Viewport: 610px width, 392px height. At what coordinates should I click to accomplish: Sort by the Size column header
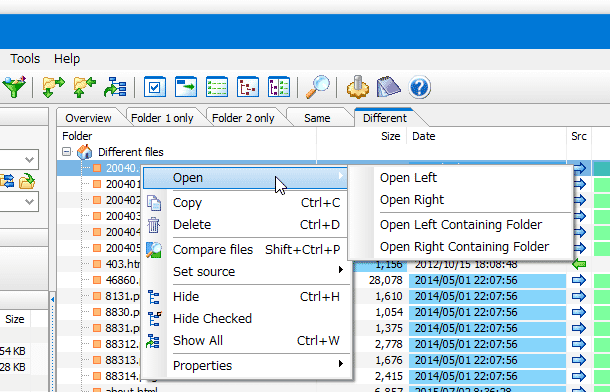(x=362, y=136)
